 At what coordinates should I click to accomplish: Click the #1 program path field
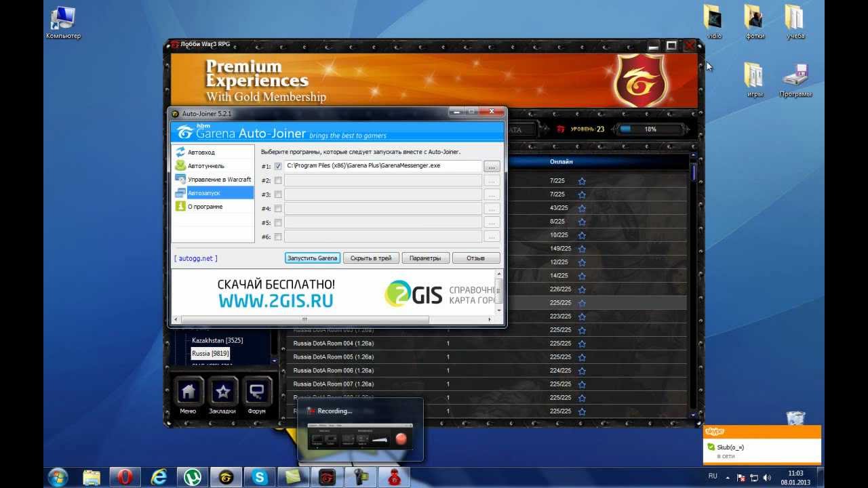pos(383,166)
